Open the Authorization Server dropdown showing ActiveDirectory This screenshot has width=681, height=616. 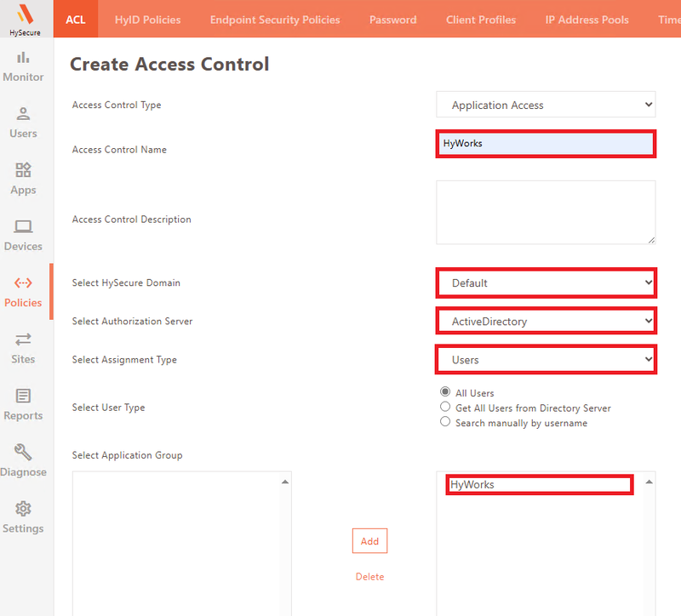point(546,322)
